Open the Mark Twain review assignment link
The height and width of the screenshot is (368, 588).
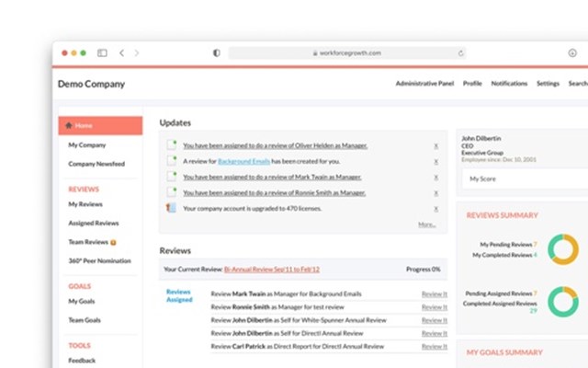pyautogui.click(x=272, y=178)
